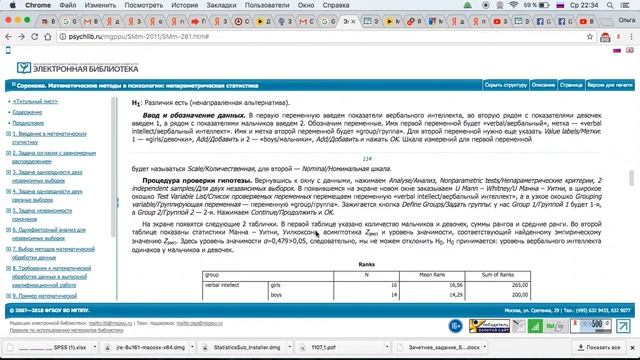This screenshot has height=360, width=640.
Task: Click the Электронная библиотека logo
Action: pyautogui.click(x=78, y=68)
